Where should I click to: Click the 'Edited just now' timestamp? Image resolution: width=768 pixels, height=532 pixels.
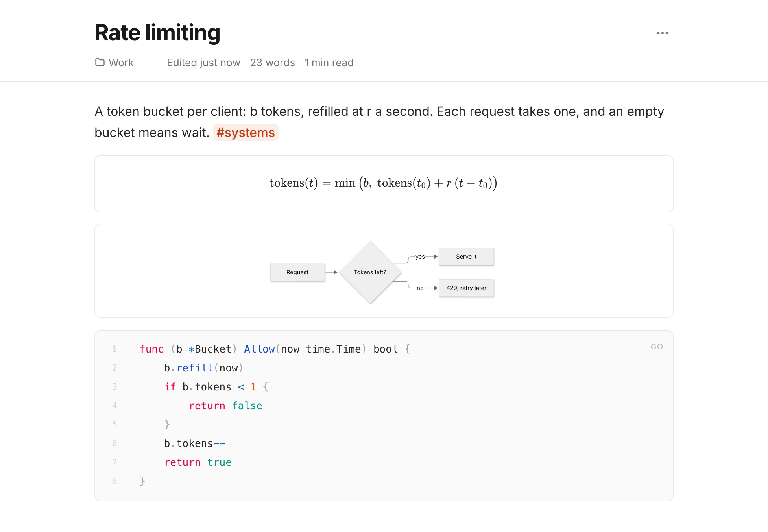click(x=203, y=63)
